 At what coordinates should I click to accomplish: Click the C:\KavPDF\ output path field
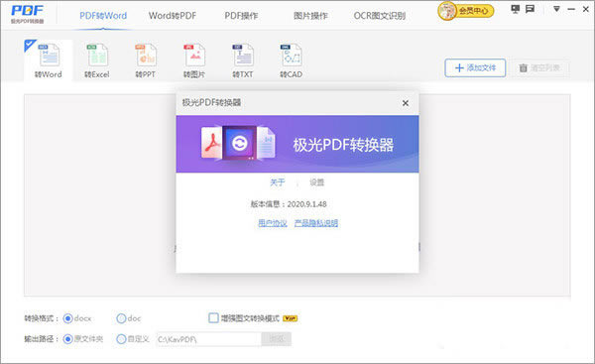pyautogui.click(x=208, y=339)
